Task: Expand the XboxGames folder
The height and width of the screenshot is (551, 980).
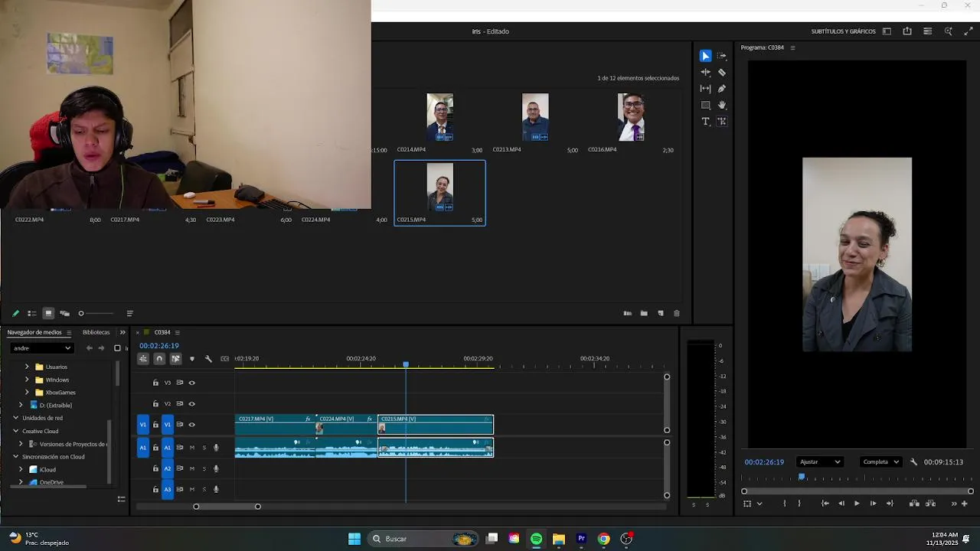Action: pyautogui.click(x=28, y=393)
